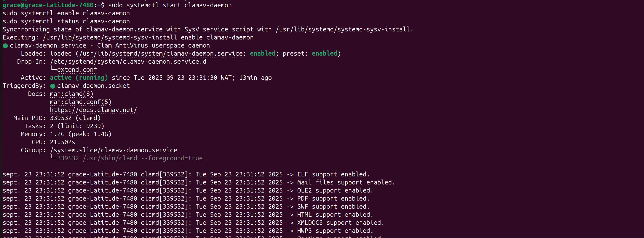Open the extend.conf drop-in file
This screenshot has height=238, width=644.
click(77, 70)
